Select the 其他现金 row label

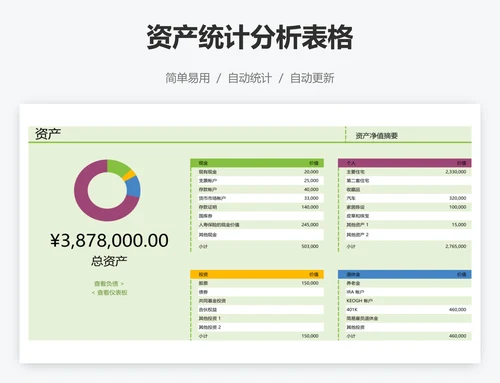tap(208, 235)
